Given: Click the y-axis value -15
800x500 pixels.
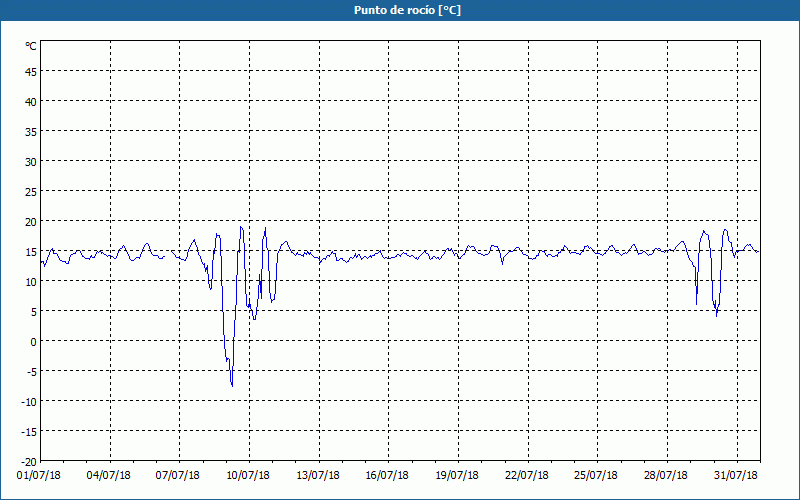Looking at the screenshot, I should coord(29,432).
